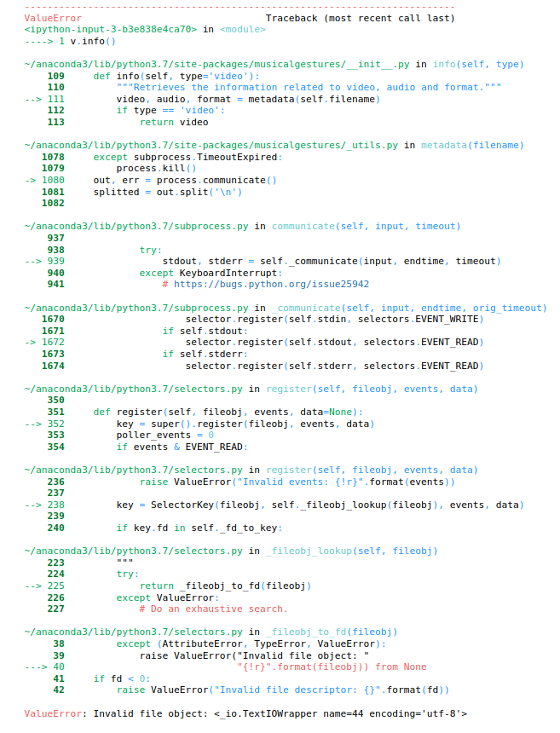Screen dimensions: 560x733
Task: Click line 1078 'except subprocess.TimeoutExpired:'
Action: point(188,157)
